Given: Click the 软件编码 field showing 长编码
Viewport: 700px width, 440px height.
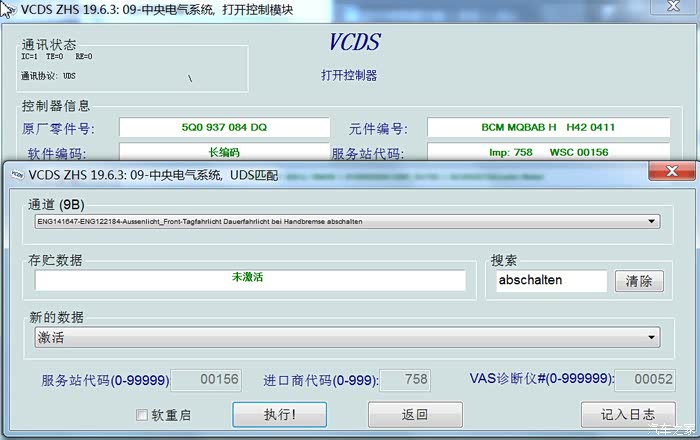Looking at the screenshot, I should tap(224, 152).
